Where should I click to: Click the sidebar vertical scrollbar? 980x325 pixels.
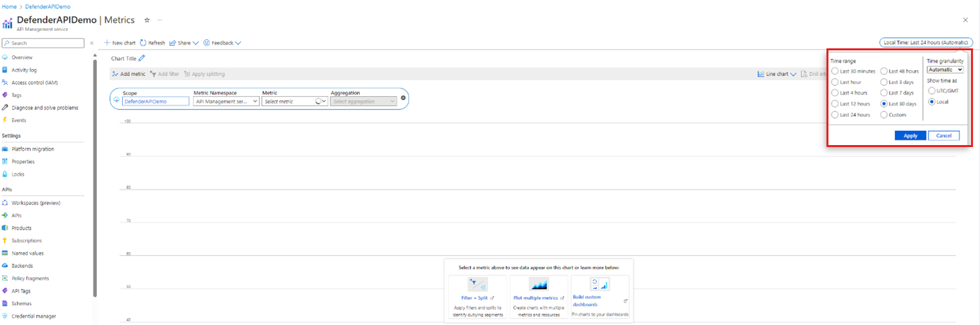[95, 181]
